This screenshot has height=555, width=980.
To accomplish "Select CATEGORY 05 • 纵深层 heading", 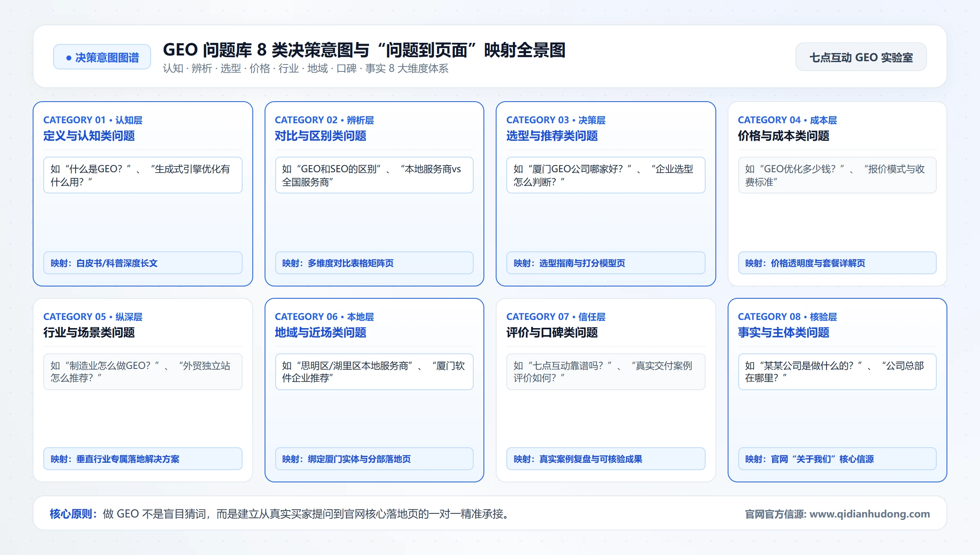I will (x=93, y=317).
